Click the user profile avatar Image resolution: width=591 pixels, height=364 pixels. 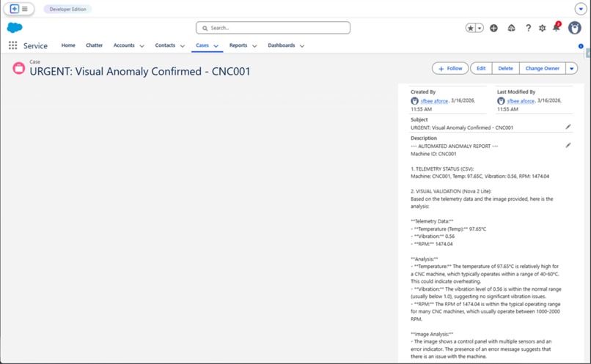coord(575,28)
